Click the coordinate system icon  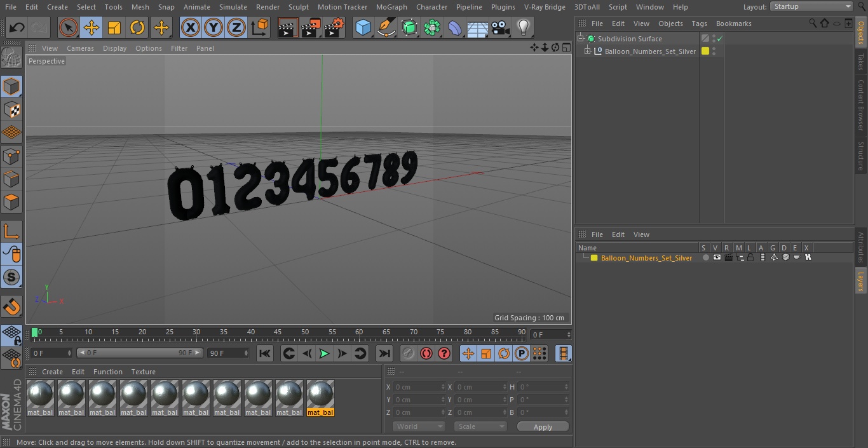click(260, 27)
